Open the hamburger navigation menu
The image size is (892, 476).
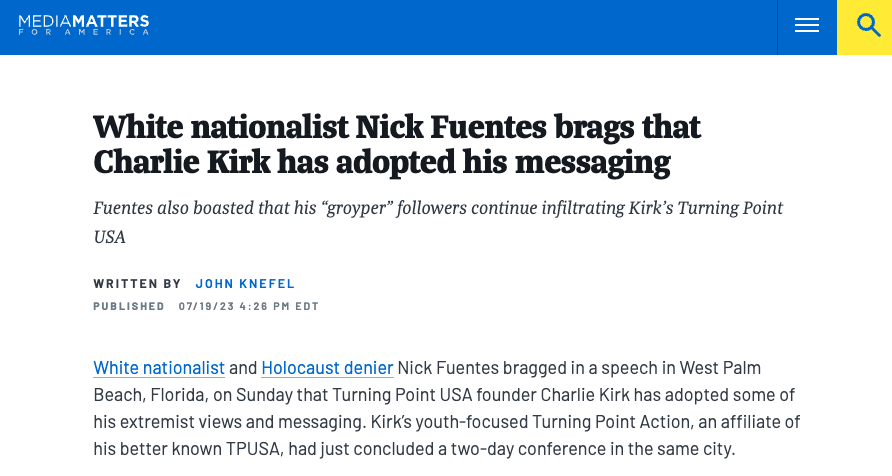[x=807, y=27]
